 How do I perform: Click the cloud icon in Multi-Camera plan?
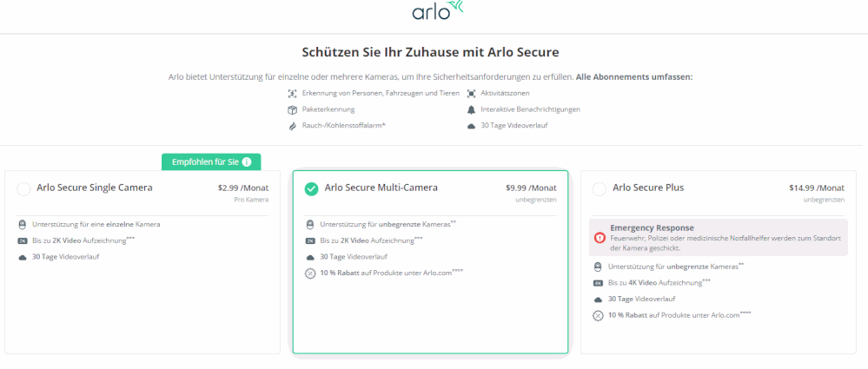(x=310, y=257)
